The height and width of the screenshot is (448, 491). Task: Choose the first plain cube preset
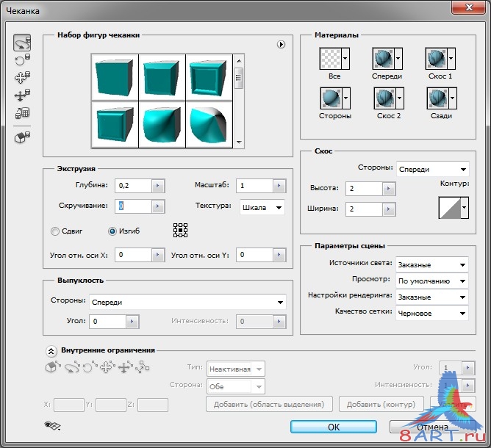[x=115, y=77]
